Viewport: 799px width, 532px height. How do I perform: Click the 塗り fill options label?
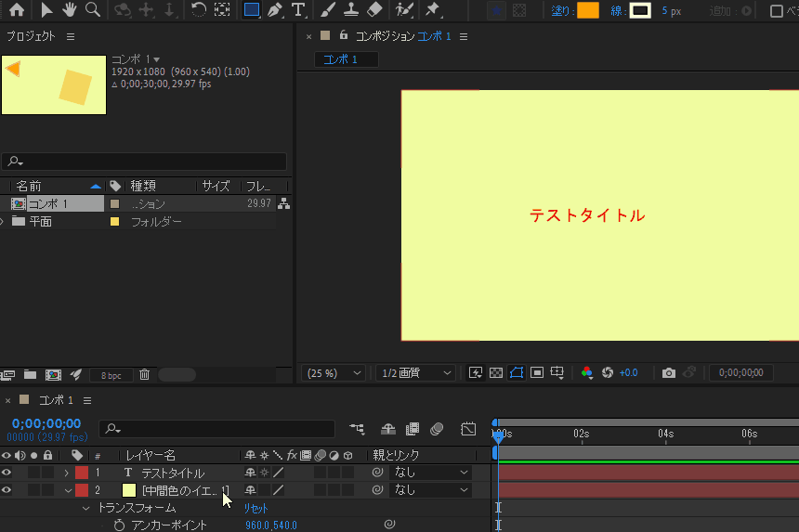[x=560, y=11]
